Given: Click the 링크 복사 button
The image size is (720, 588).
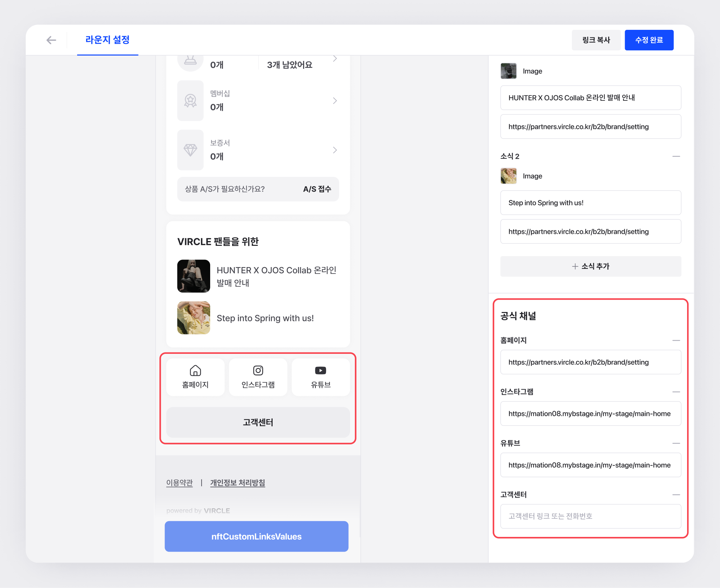Looking at the screenshot, I should point(596,40).
